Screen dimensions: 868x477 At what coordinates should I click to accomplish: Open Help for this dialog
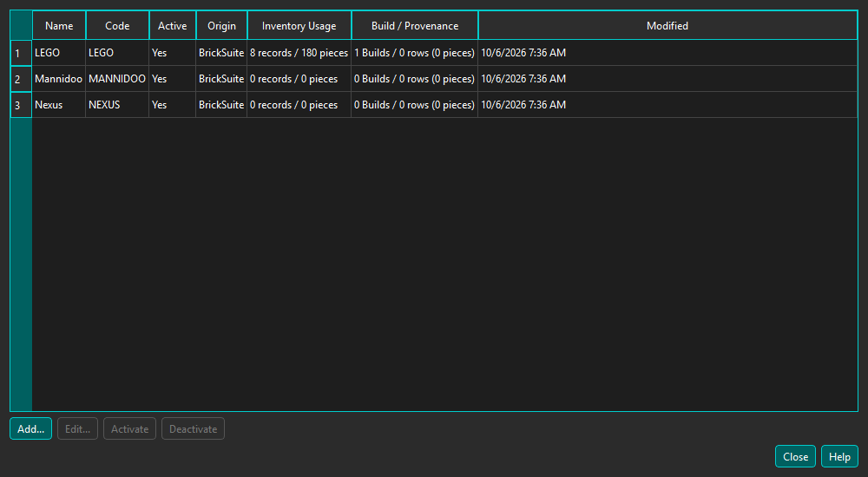coord(839,456)
